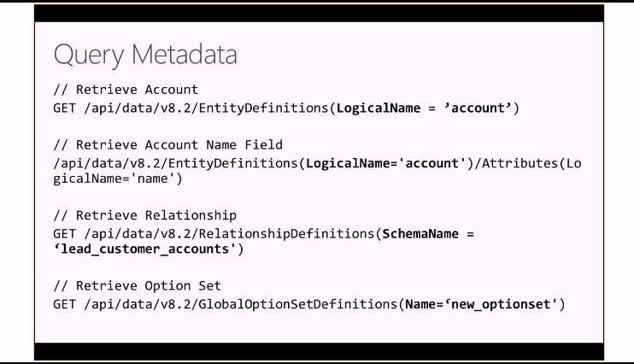Click the bold "SchemaName =" text
This screenshot has width=634, height=364.
[x=428, y=234]
